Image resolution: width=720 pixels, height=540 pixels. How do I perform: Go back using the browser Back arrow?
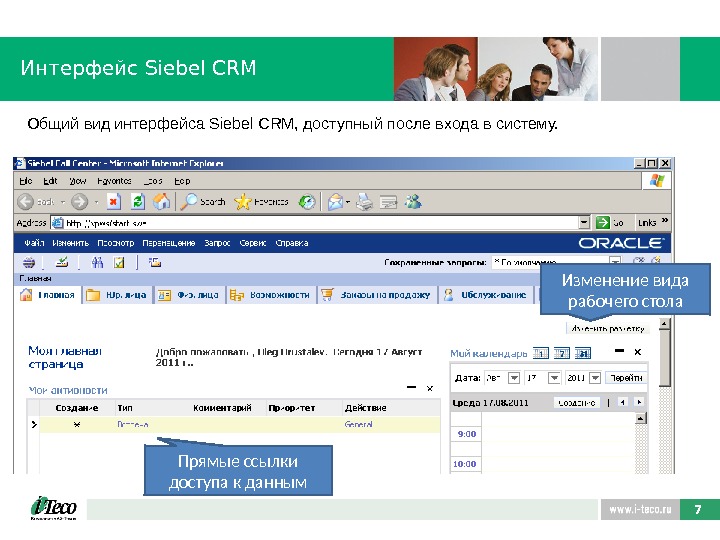tap(26, 202)
